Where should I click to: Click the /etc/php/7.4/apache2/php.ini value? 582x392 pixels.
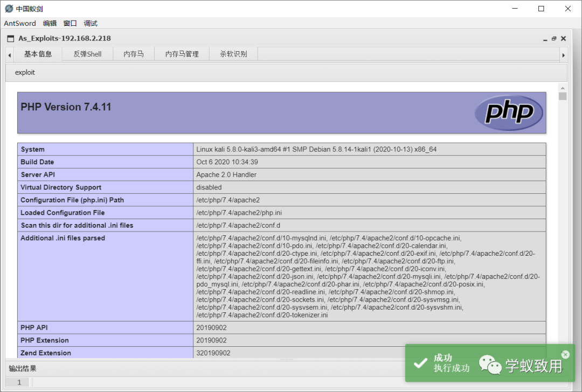tap(239, 213)
